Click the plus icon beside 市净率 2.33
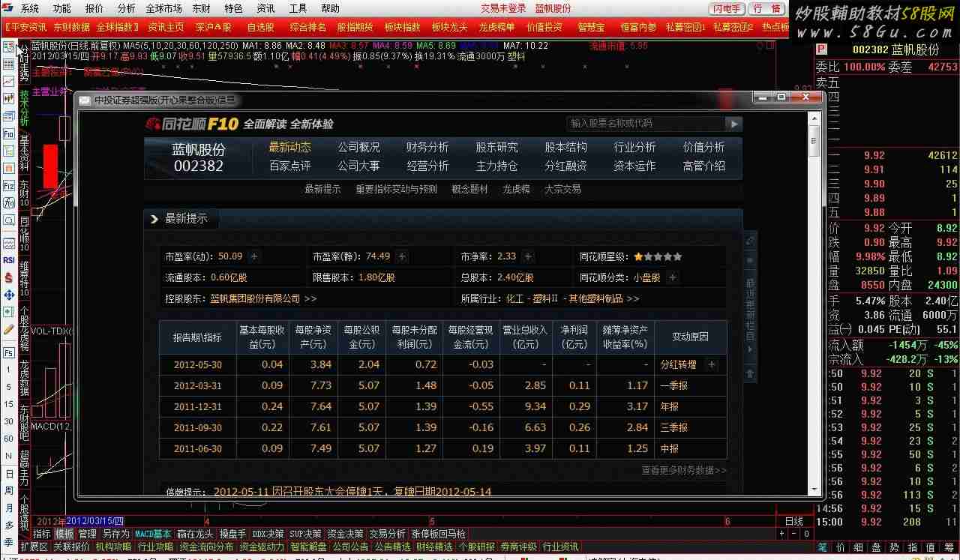Screen dimensions: 960x560 (x=527, y=256)
